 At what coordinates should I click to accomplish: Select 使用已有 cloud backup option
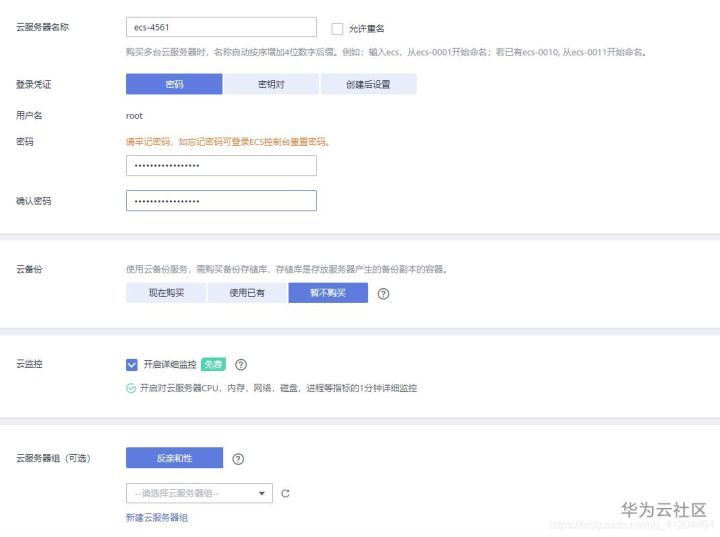pos(247,293)
